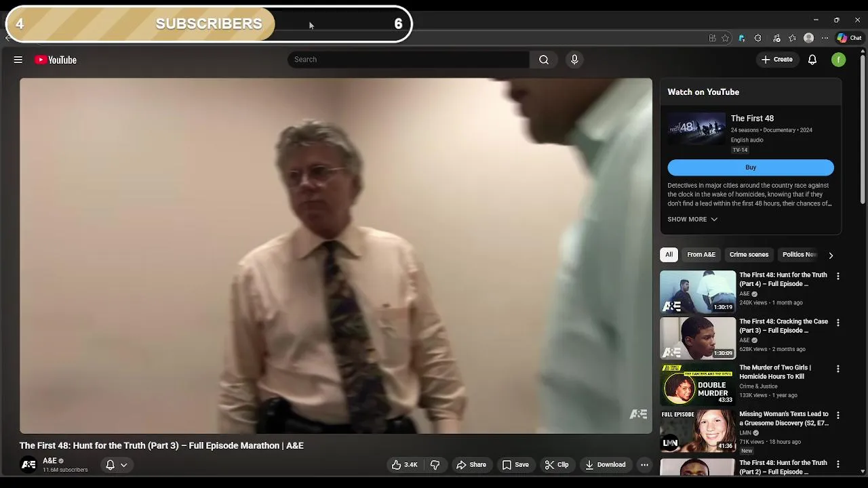This screenshot has height=488, width=868.
Task: Open A&E channel name link
Action: click(50, 461)
